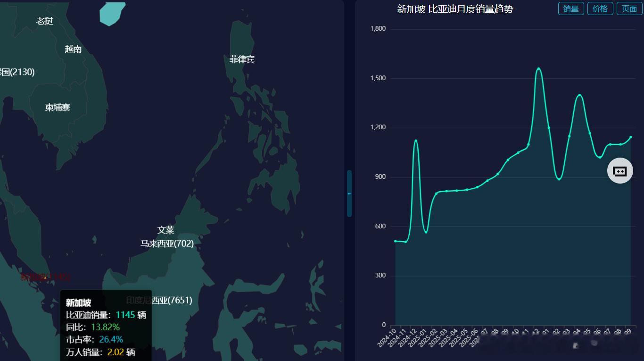Click the 2025-04 x-axis label
The height and width of the screenshot is (361, 644).
click(449, 337)
